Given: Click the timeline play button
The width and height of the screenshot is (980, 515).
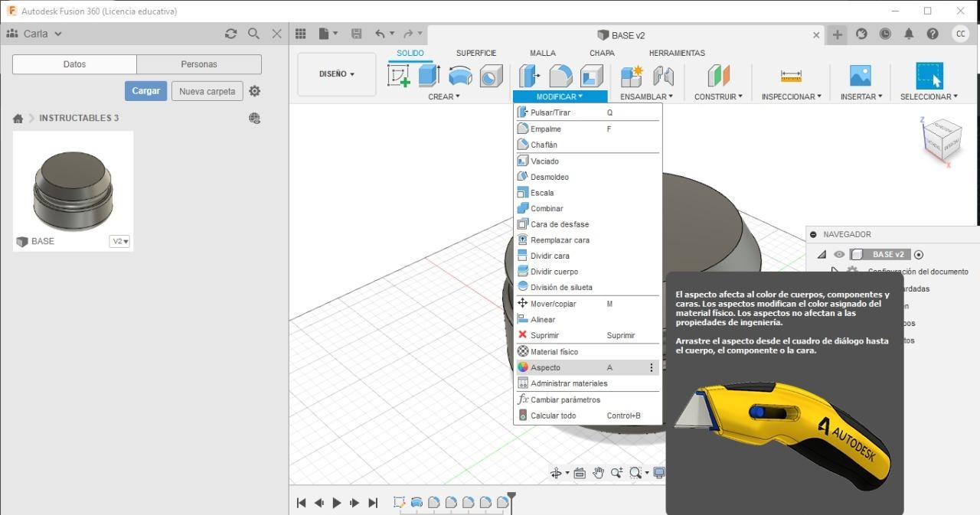Looking at the screenshot, I should 336,503.
